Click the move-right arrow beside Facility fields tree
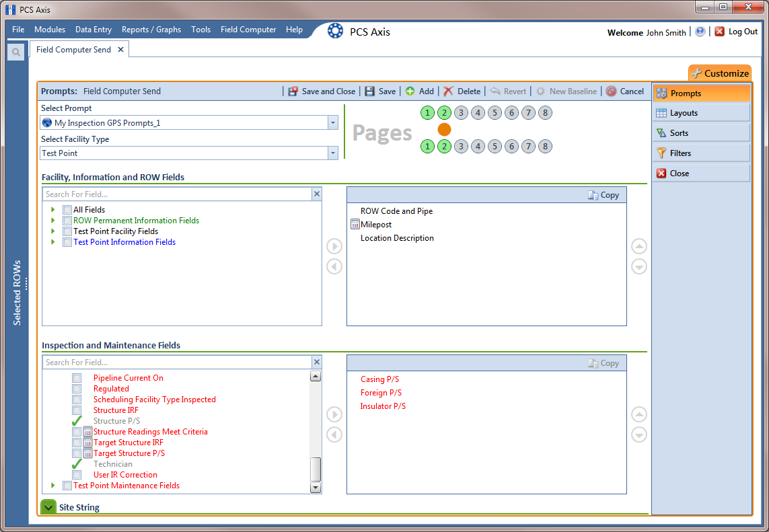The height and width of the screenshot is (532, 769). (x=334, y=246)
